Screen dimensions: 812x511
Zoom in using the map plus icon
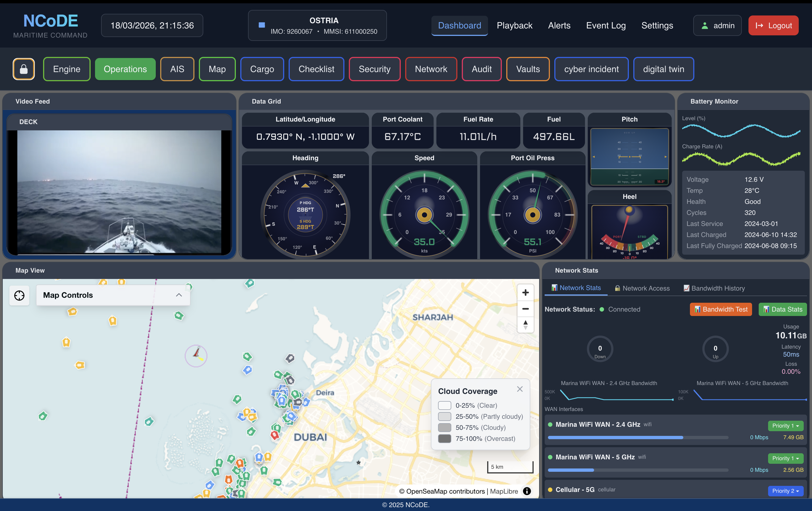[525, 293]
